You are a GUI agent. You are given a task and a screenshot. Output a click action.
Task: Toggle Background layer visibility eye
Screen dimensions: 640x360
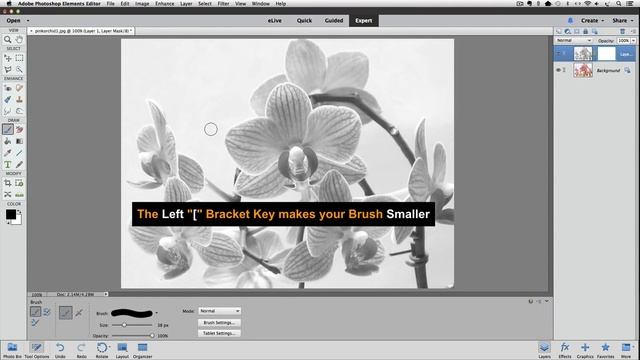tap(558, 70)
